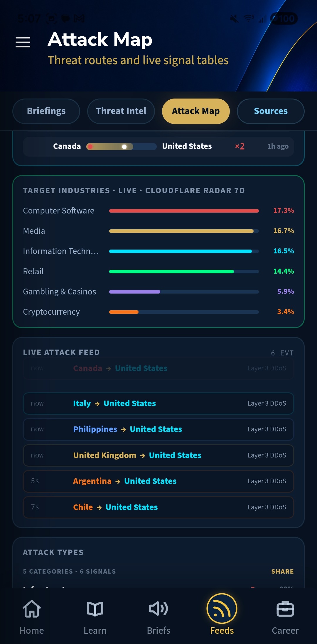Tap the Computer Software industry bar
317x644 pixels.
click(x=184, y=211)
